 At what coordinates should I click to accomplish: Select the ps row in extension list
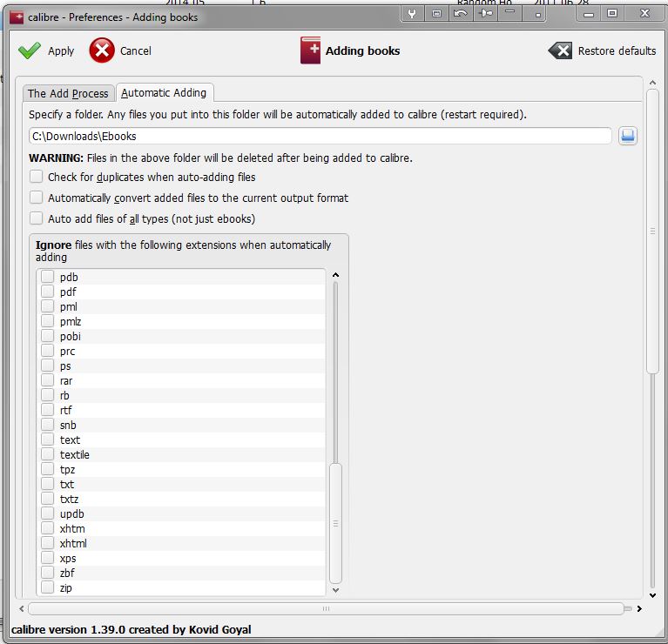pyautogui.click(x=181, y=366)
